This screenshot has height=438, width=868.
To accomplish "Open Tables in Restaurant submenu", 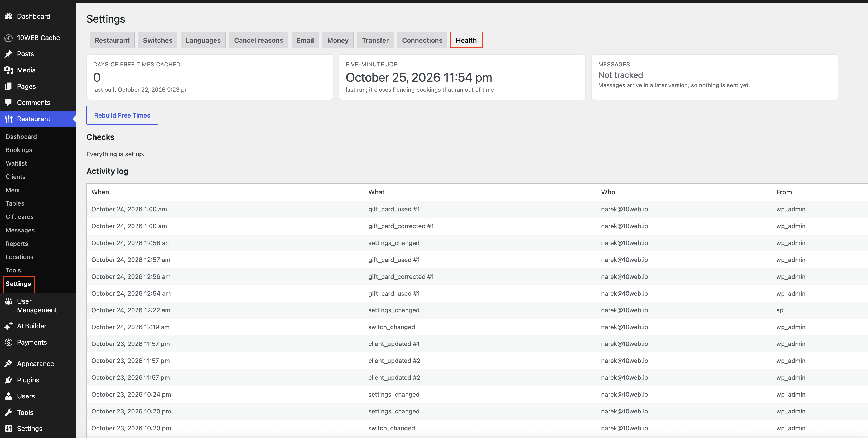I will pyautogui.click(x=15, y=203).
